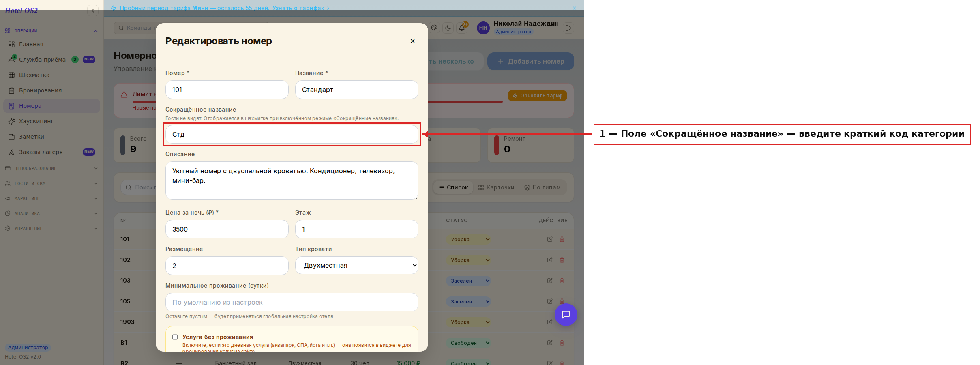Expand the Гости и CRM section

[x=51, y=183]
